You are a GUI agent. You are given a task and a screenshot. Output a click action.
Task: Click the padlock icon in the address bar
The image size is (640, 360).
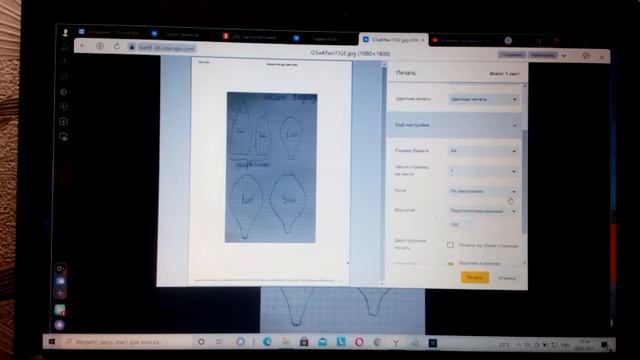(132, 48)
